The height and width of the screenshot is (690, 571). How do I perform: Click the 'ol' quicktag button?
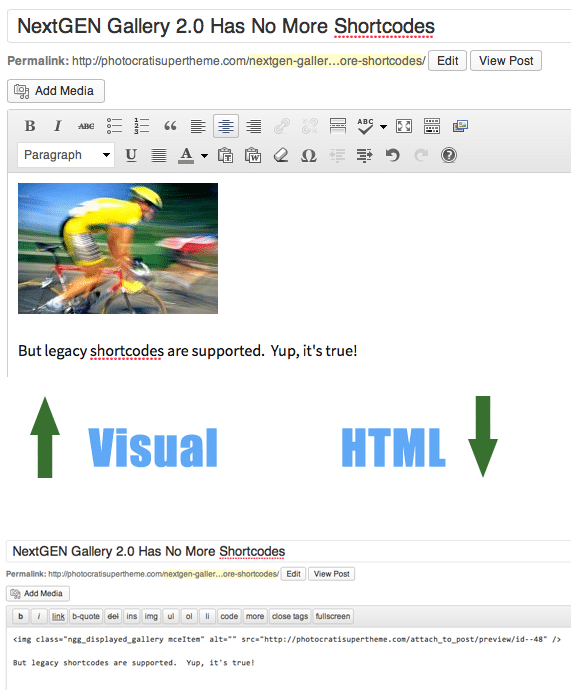(189, 617)
